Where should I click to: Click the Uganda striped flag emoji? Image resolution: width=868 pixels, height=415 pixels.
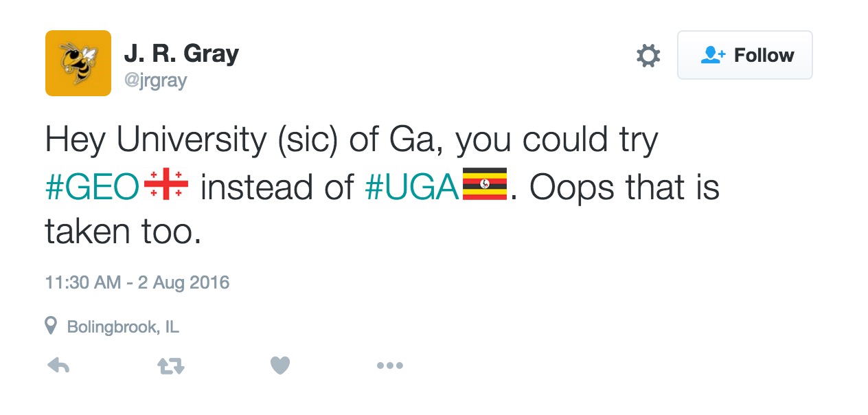(485, 184)
